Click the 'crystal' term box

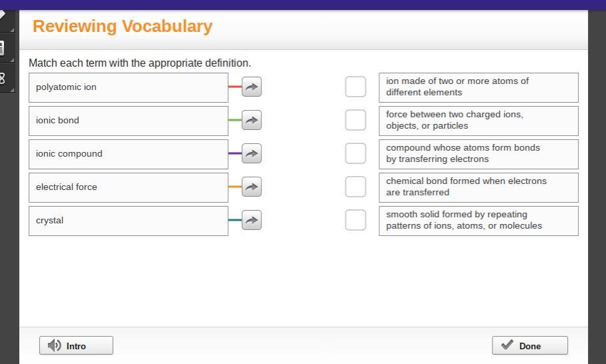pos(128,221)
